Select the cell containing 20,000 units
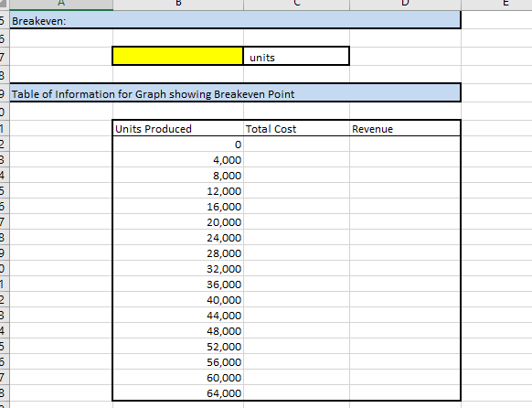 click(178, 221)
